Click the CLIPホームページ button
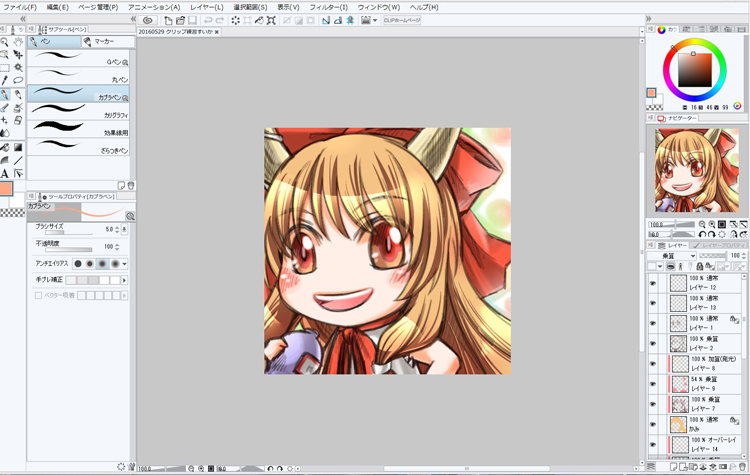Image resolution: width=750 pixels, height=475 pixels. (402, 20)
